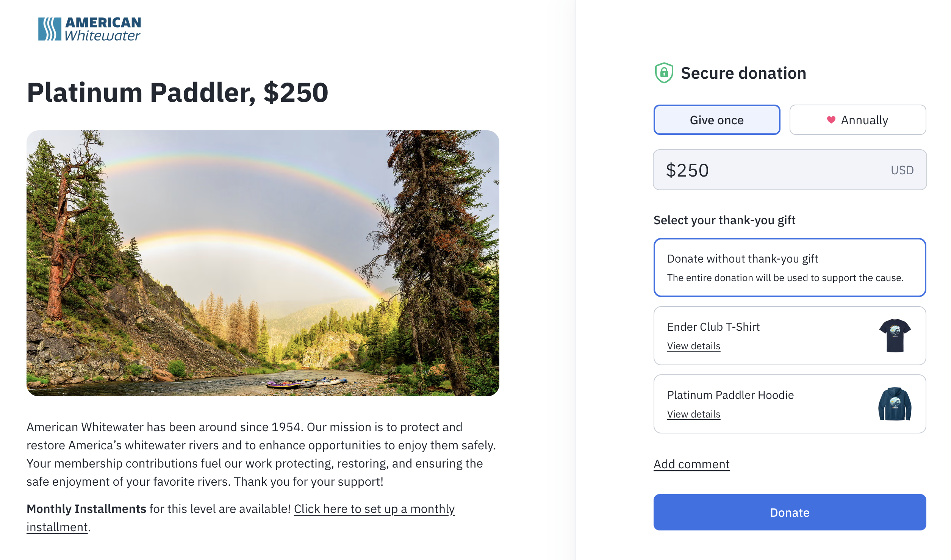Click the green secure lock shield icon

tap(664, 73)
